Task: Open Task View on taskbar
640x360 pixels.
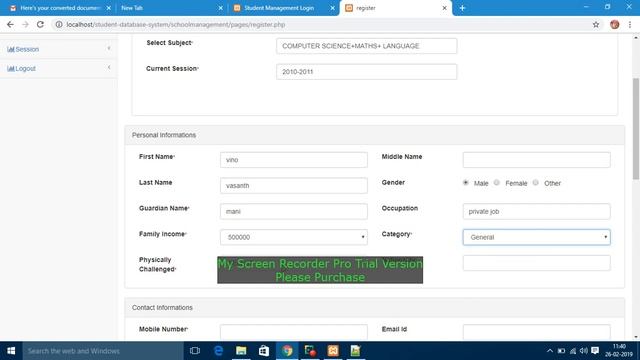Action: coord(195,351)
